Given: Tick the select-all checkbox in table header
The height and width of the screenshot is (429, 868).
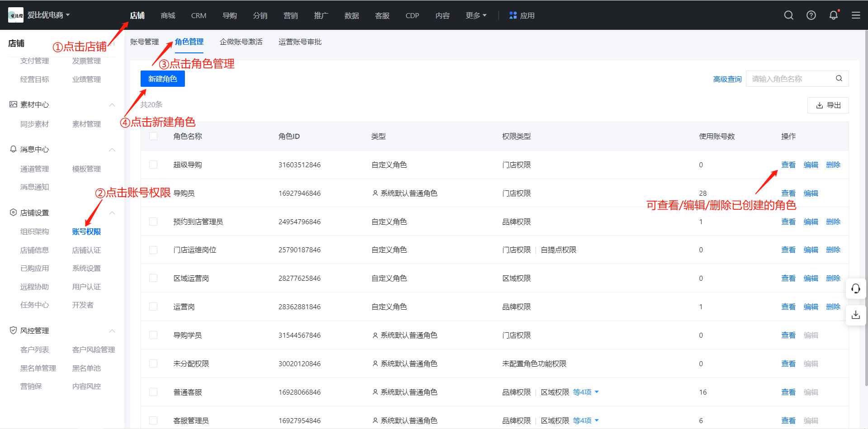Looking at the screenshot, I should (153, 136).
